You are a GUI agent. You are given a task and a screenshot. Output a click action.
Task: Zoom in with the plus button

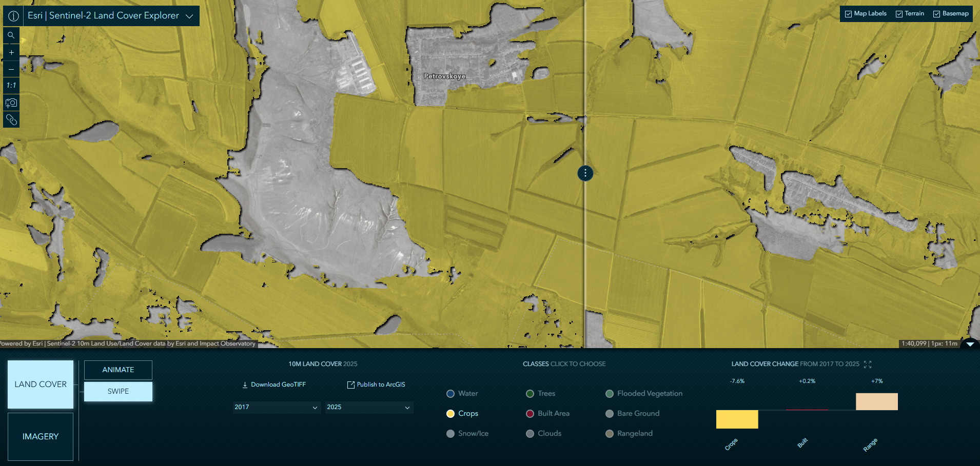pos(11,52)
